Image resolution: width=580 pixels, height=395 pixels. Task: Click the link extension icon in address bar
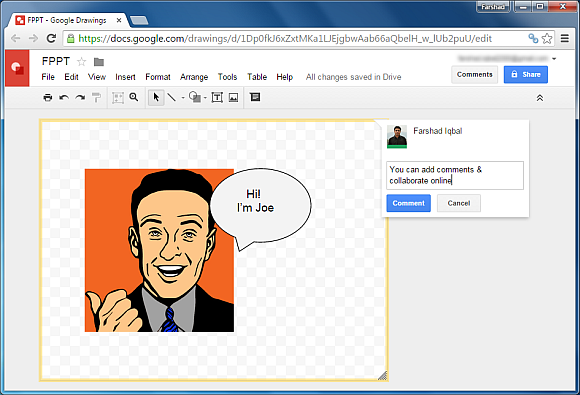coord(533,38)
